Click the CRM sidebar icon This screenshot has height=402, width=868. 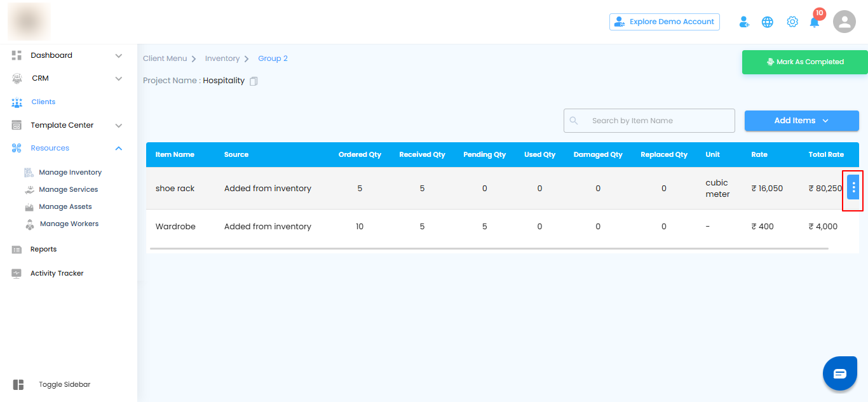click(x=17, y=79)
